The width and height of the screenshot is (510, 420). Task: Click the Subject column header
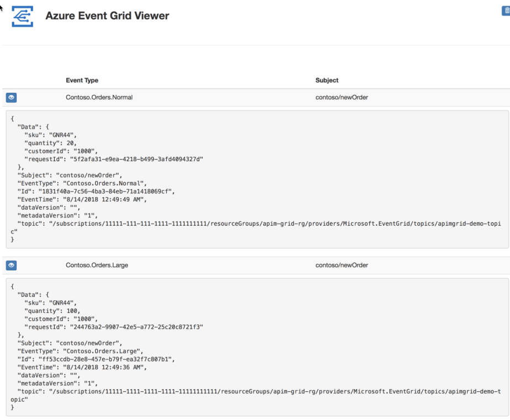pyautogui.click(x=327, y=80)
